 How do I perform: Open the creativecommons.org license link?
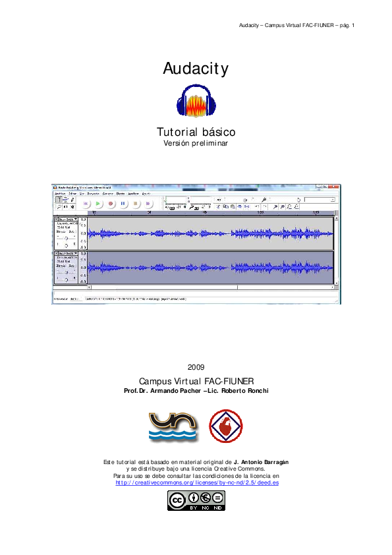[197, 482]
